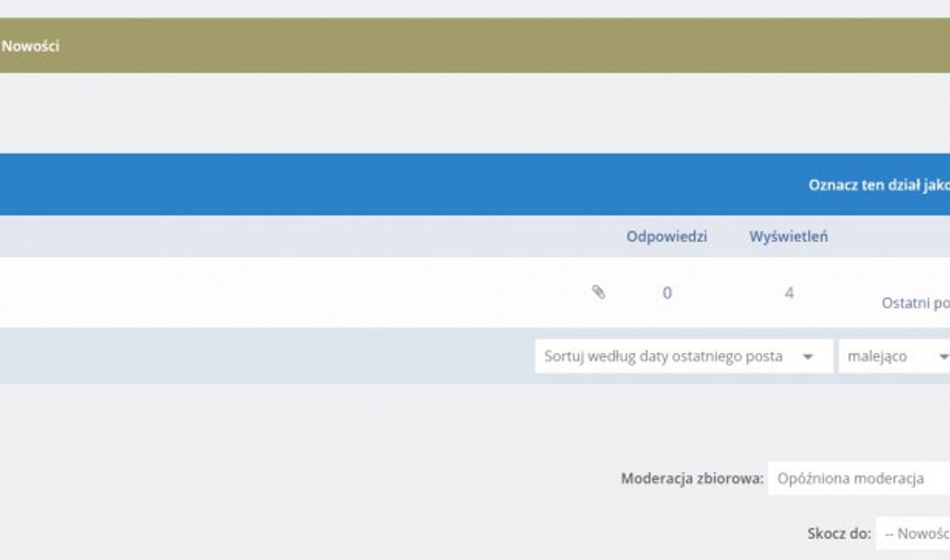950x560 pixels.
Task: Click the light blue sorting options bar
Action: (x=267, y=356)
